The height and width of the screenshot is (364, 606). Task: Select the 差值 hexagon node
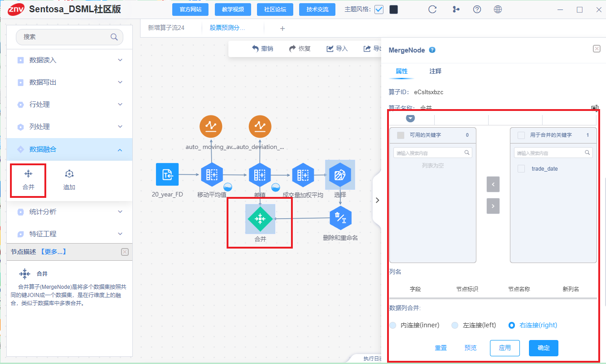pos(260,175)
